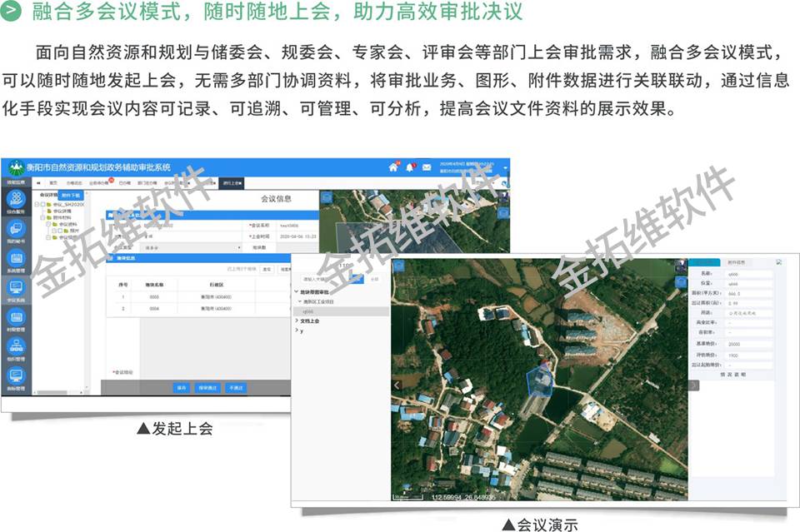Open the org-chart icon in the left sidebar

[16, 346]
